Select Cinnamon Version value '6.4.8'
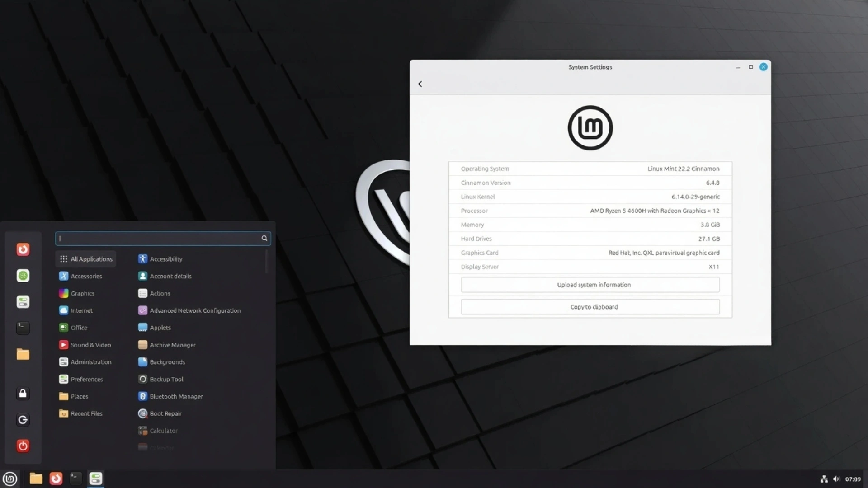Viewport: 868px width, 488px height. point(712,183)
